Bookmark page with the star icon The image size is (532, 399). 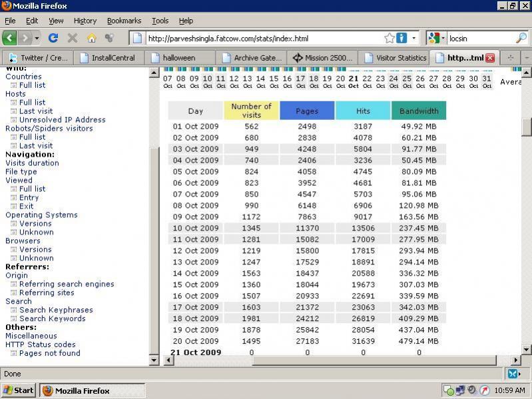[x=390, y=38]
